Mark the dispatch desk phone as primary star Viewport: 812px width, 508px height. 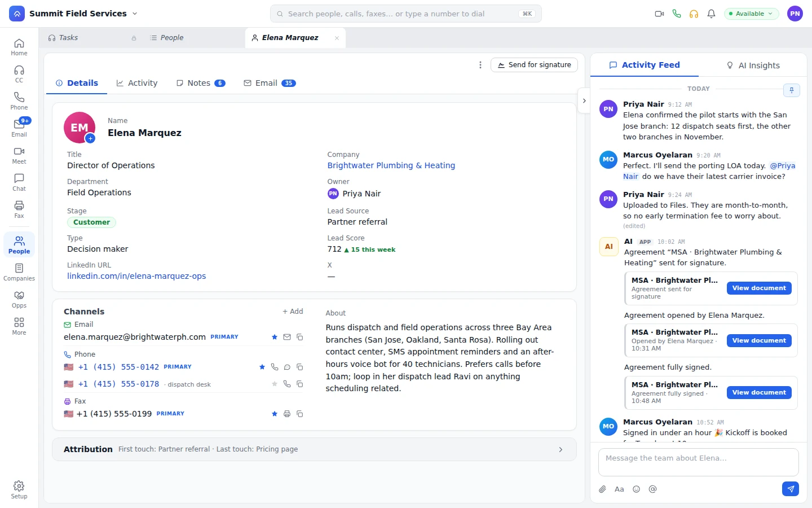[x=275, y=384]
